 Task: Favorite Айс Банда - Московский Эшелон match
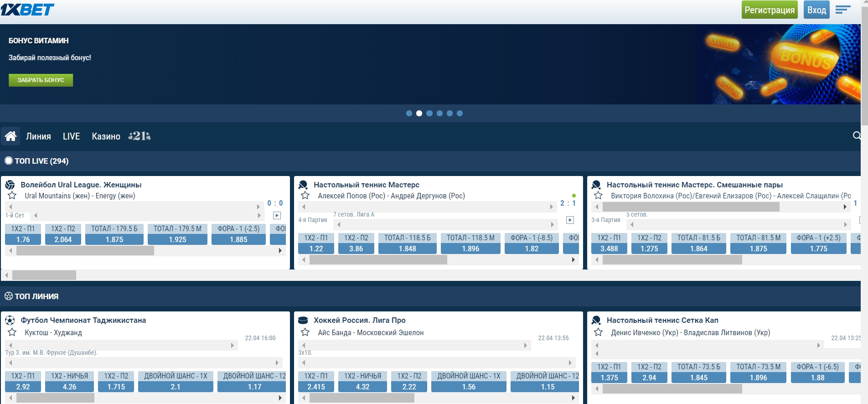pyautogui.click(x=305, y=332)
